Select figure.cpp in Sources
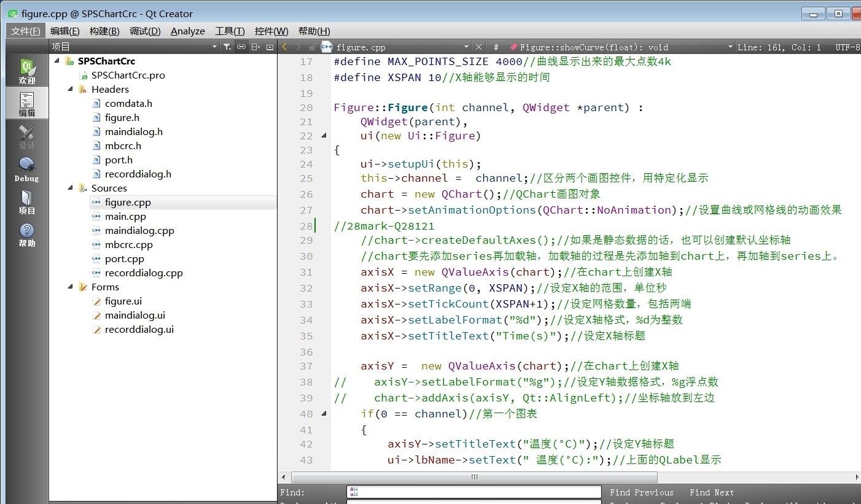This screenshot has width=861, height=504. tap(128, 202)
